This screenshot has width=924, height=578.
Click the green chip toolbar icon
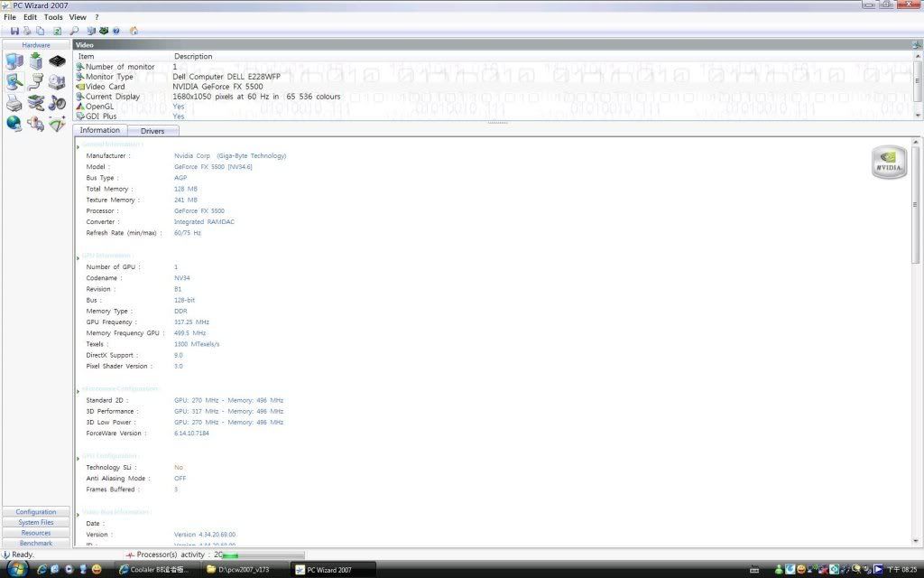(x=104, y=31)
